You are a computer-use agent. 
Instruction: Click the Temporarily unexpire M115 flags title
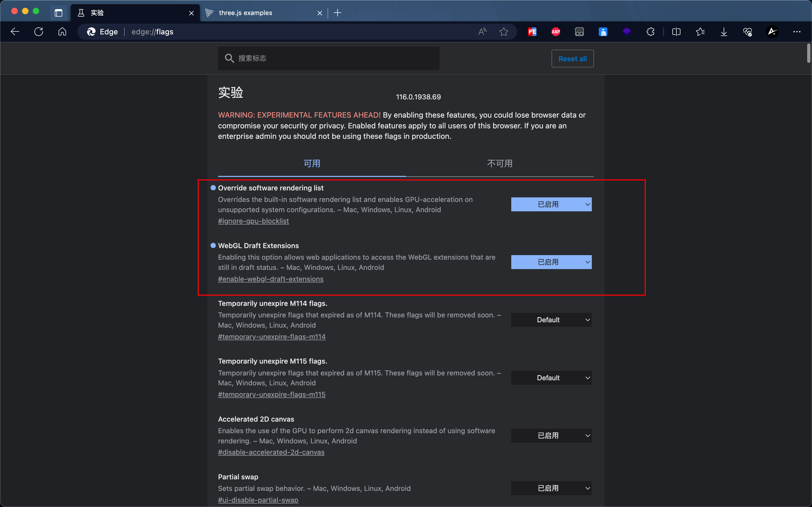point(273,361)
